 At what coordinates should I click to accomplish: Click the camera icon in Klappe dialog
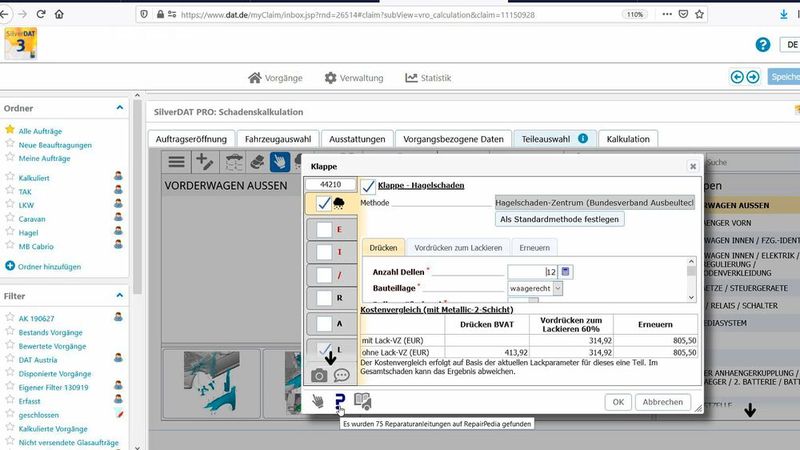(x=319, y=375)
